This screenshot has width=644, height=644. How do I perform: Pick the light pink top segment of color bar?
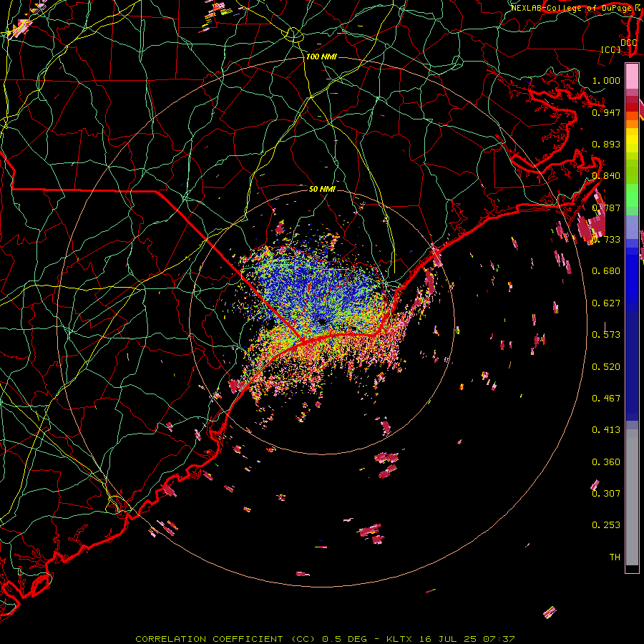point(632,76)
